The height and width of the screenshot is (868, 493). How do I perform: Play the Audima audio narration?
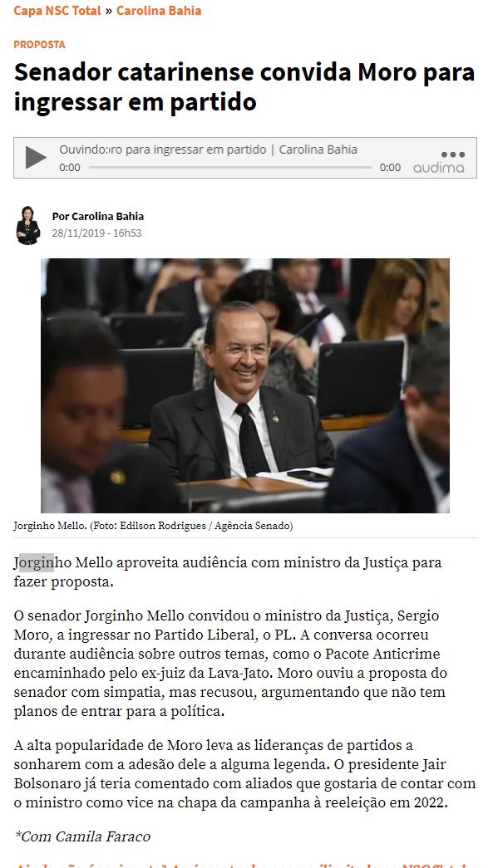tap(36, 157)
